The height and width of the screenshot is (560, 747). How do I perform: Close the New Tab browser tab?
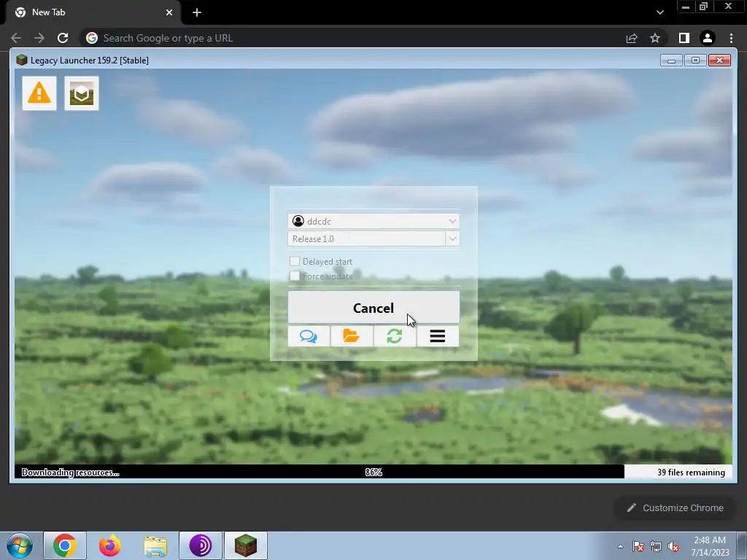[169, 12]
